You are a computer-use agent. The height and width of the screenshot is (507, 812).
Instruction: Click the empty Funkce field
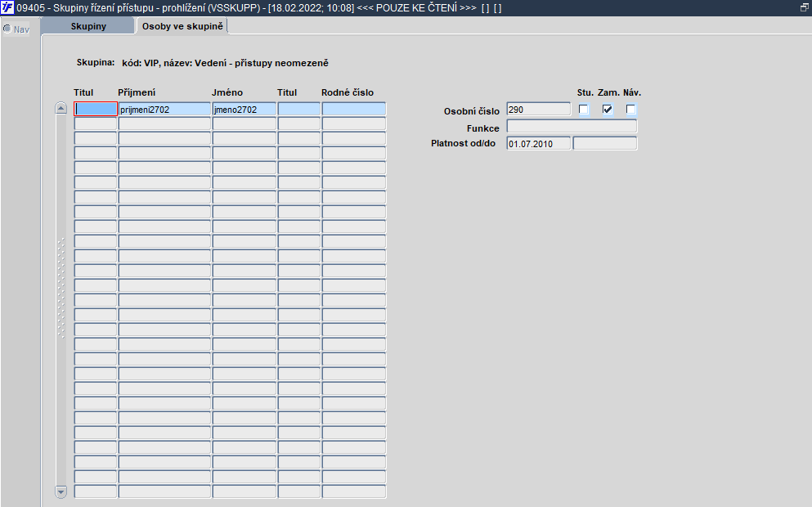tap(572, 127)
